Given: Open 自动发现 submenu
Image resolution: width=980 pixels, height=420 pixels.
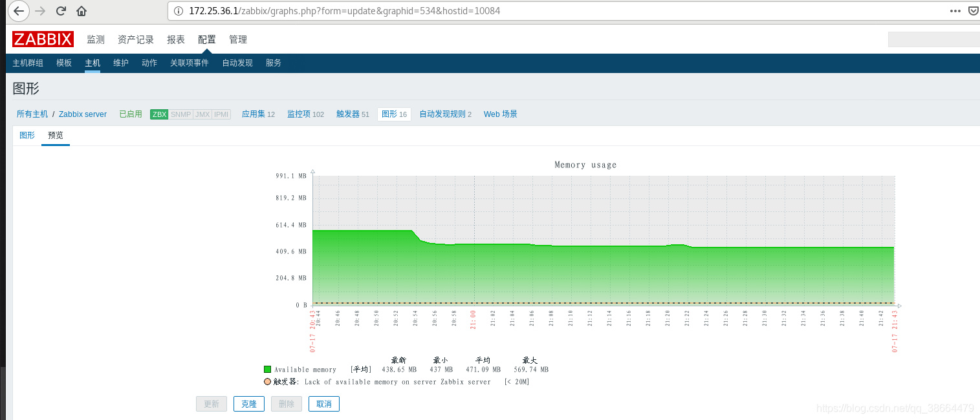Looking at the screenshot, I should point(237,63).
